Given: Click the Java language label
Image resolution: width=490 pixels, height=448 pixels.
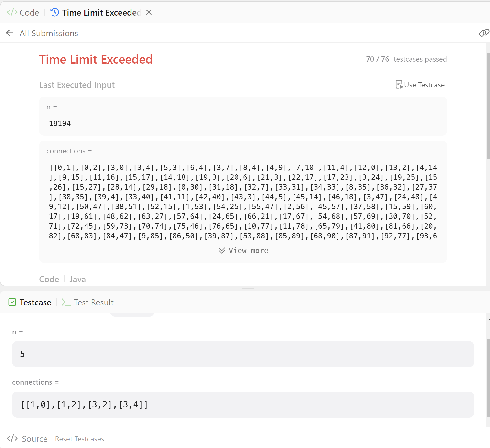Looking at the screenshot, I should [77, 279].
